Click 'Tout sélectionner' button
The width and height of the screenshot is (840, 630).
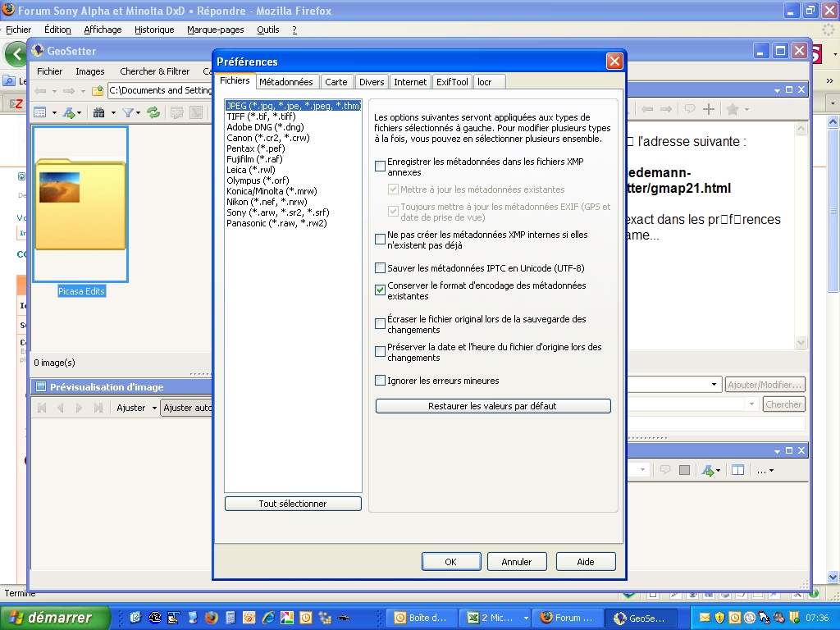click(293, 504)
